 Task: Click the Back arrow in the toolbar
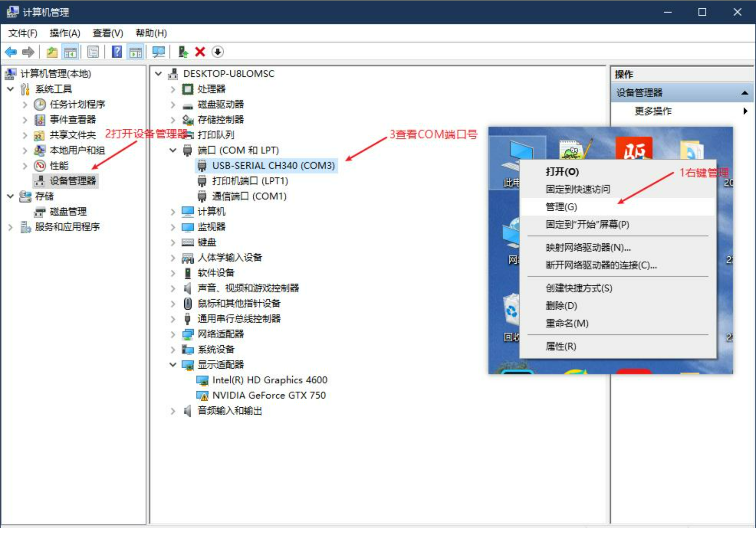[11, 52]
